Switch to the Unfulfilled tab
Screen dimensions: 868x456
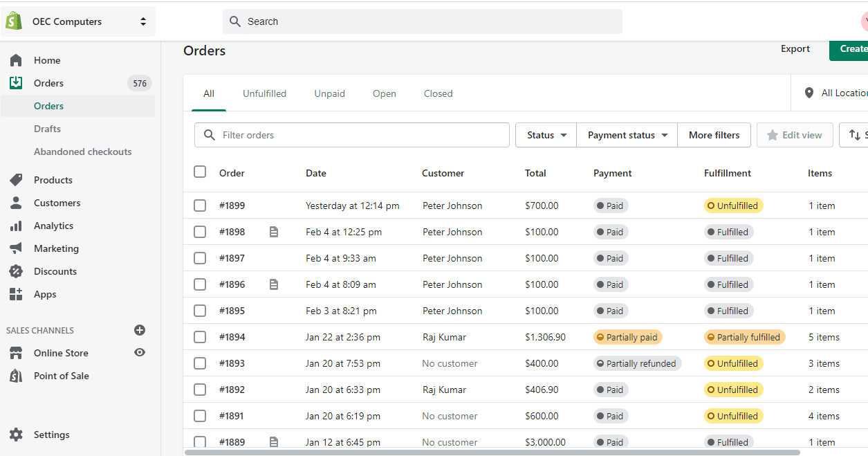click(x=264, y=93)
